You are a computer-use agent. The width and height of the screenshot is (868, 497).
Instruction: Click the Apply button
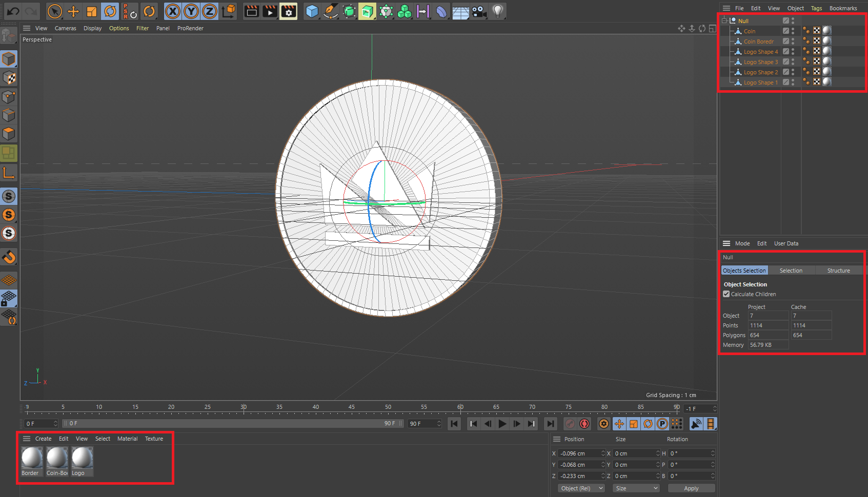click(x=691, y=488)
